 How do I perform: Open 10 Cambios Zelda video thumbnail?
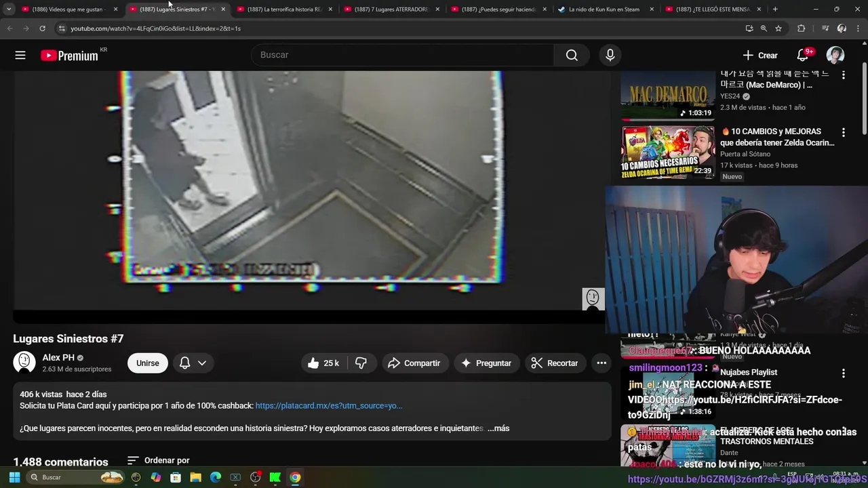pyautogui.click(x=667, y=152)
